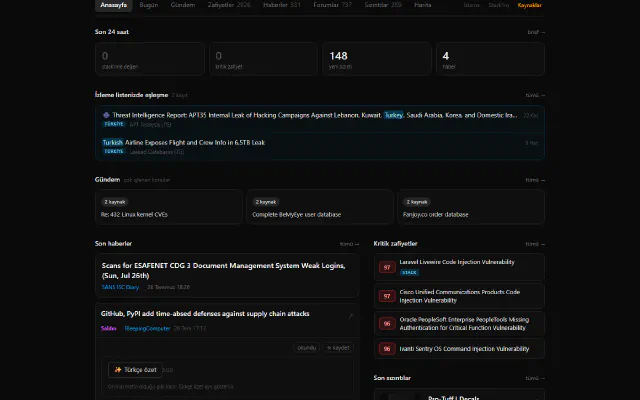640x400 pixels.
Task: Open Cisco Unified Communications vulnerability entry
Action: [x=459, y=296]
